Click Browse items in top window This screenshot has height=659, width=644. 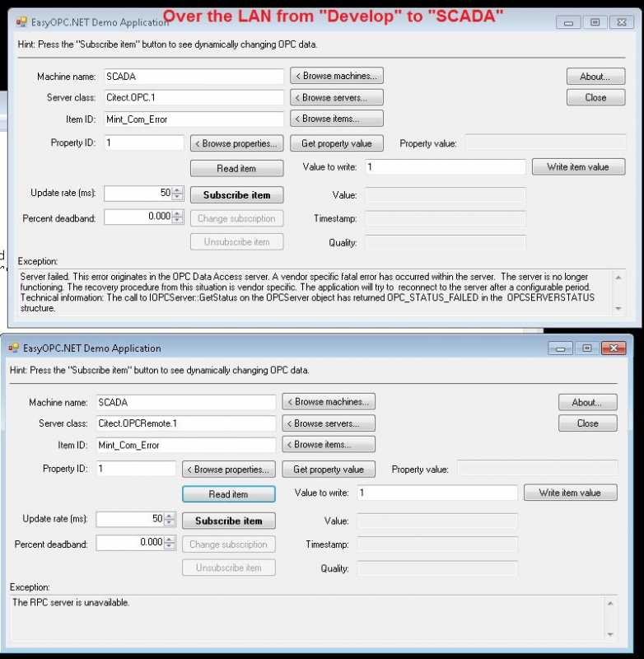point(337,119)
